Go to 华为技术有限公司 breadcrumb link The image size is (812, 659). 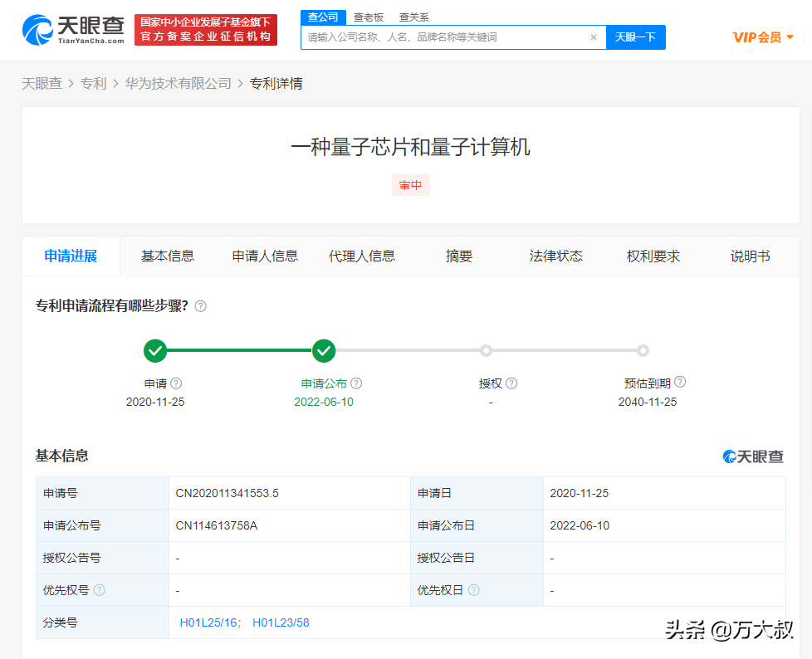click(178, 83)
